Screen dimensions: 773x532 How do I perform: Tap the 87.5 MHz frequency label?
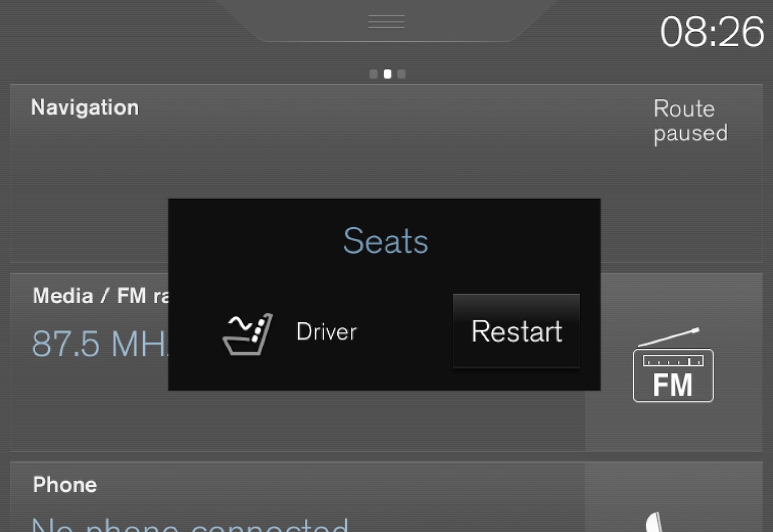click(100, 343)
